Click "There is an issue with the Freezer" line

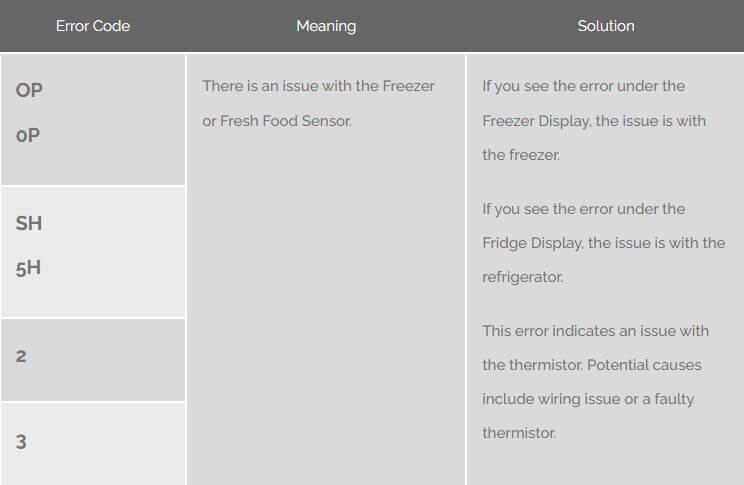[318, 86]
